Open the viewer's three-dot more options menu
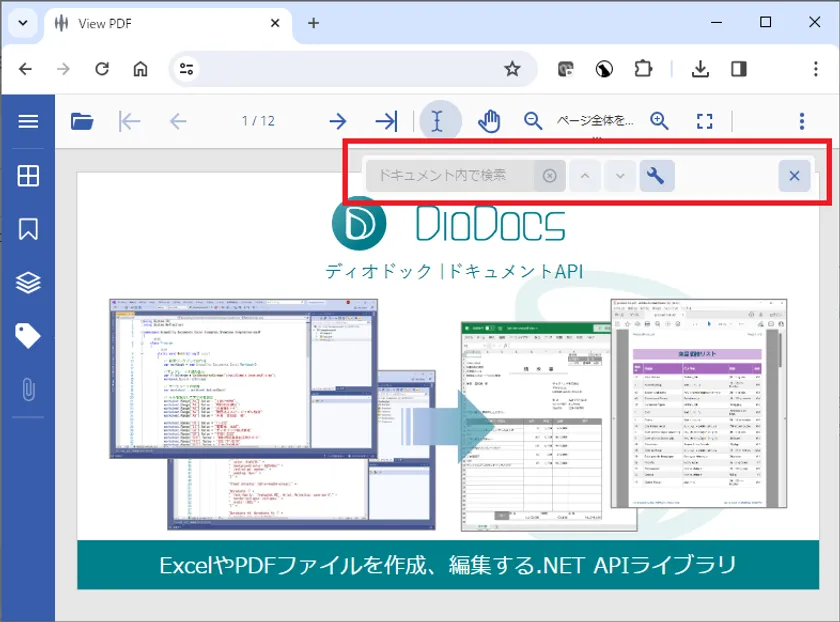 801,122
